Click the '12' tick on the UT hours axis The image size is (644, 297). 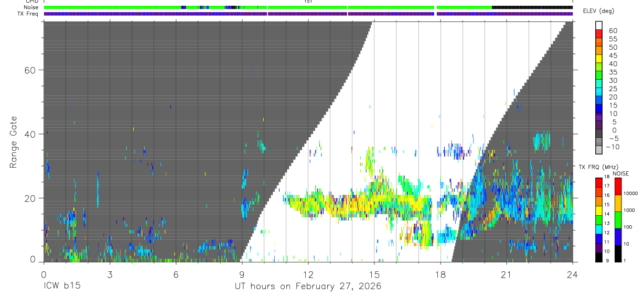[308, 274]
